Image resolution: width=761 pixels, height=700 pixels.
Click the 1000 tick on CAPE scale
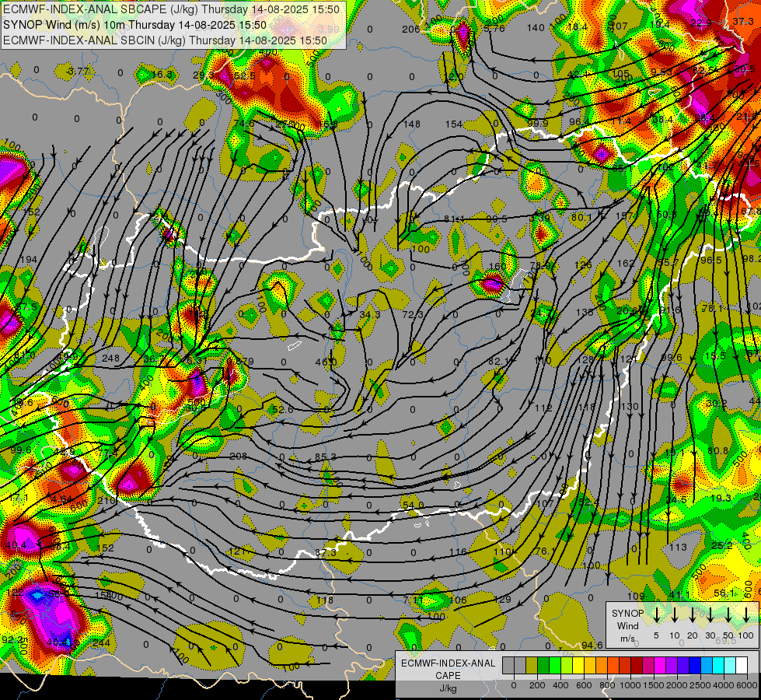[630, 685]
